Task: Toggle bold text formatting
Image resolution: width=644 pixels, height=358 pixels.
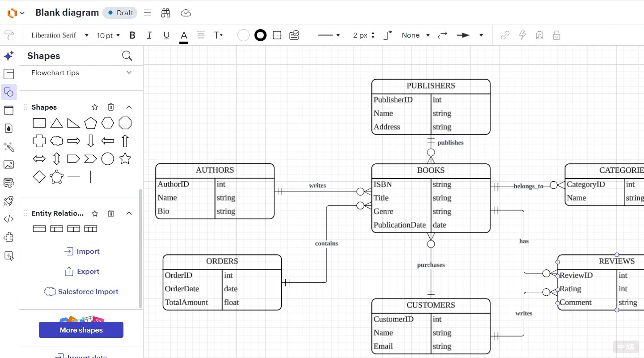Action: point(132,35)
